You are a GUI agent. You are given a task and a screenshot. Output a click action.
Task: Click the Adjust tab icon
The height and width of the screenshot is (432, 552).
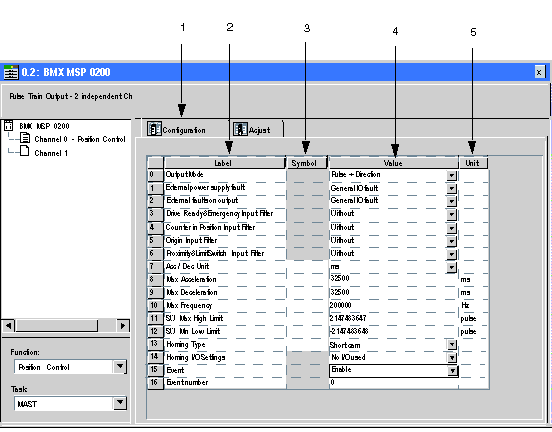point(240,129)
